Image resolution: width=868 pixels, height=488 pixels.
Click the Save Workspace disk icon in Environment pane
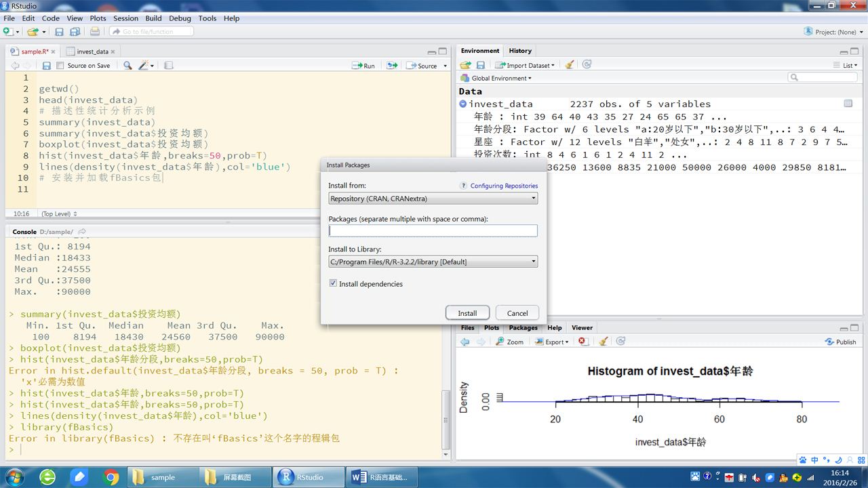(x=480, y=65)
